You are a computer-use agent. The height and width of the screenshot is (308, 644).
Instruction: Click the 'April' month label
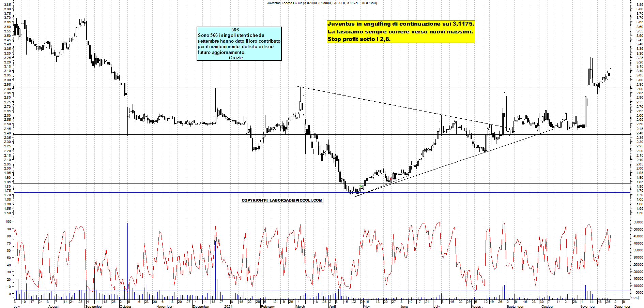pyautogui.click(x=332, y=306)
